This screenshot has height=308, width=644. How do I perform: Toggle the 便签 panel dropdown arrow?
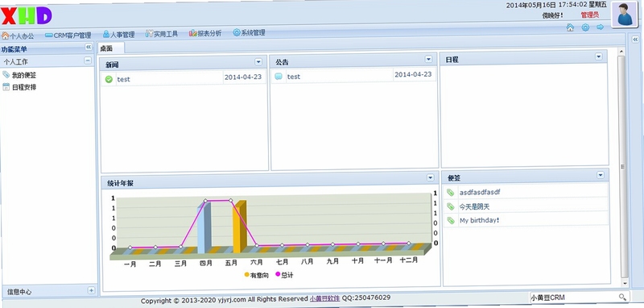pyautogui.click(x=601, y=175)
